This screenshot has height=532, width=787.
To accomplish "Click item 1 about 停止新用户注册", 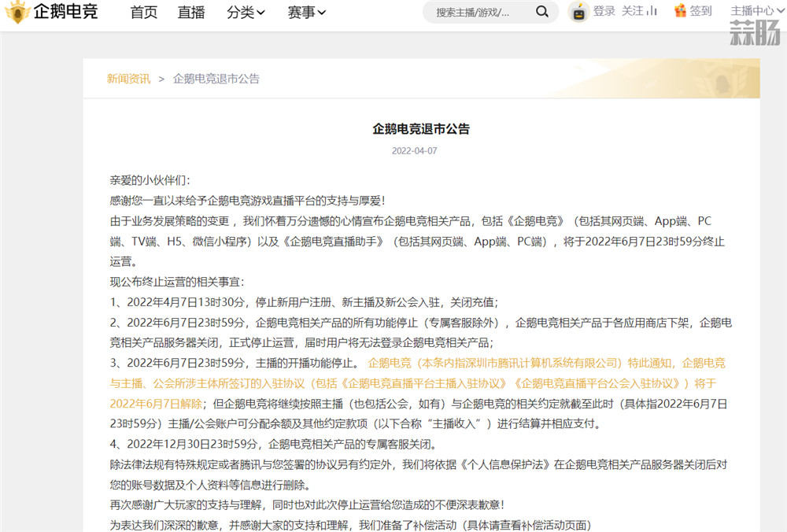I will [x=304, y=302].
